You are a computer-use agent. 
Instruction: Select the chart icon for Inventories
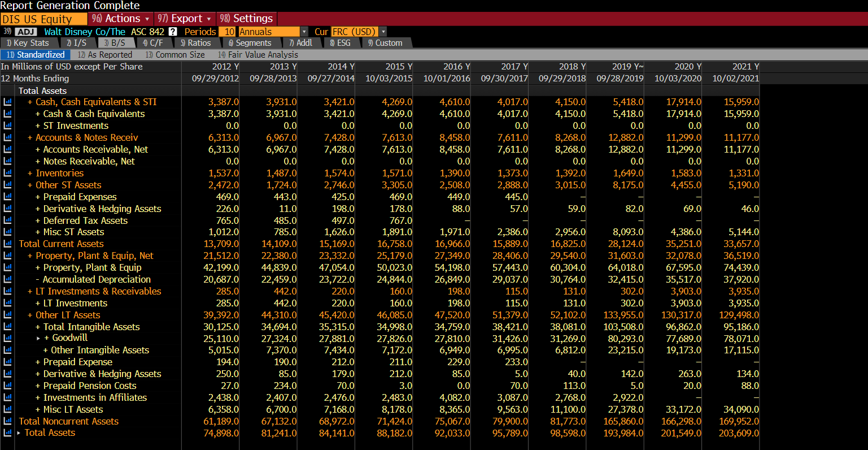tap(7, 173)
